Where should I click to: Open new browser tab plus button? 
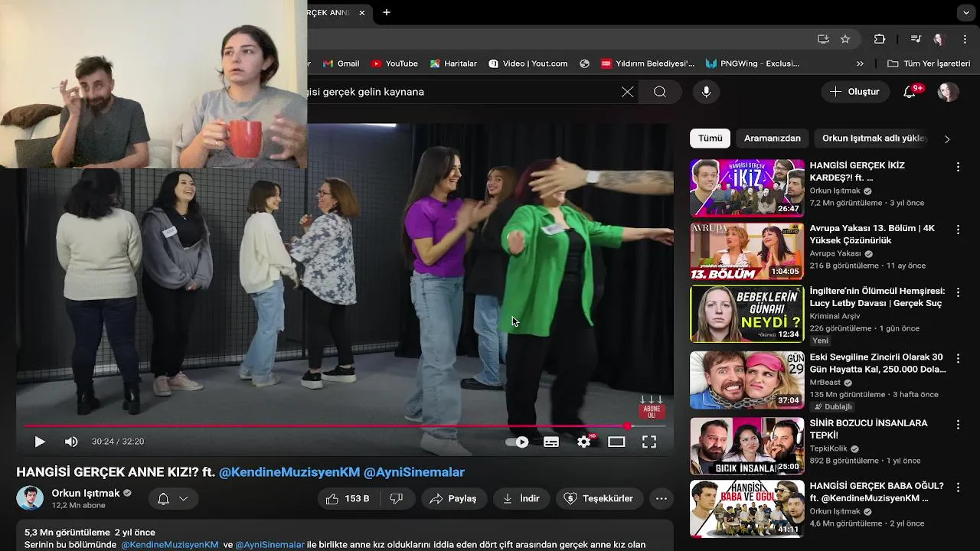pyautogui.click(x=387, y=12)
